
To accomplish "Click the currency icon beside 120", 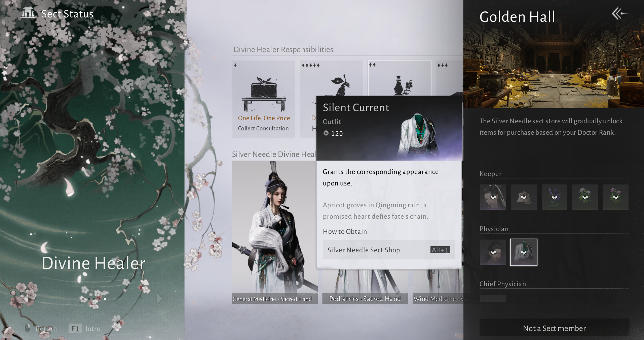I will [x=326, y=133].
